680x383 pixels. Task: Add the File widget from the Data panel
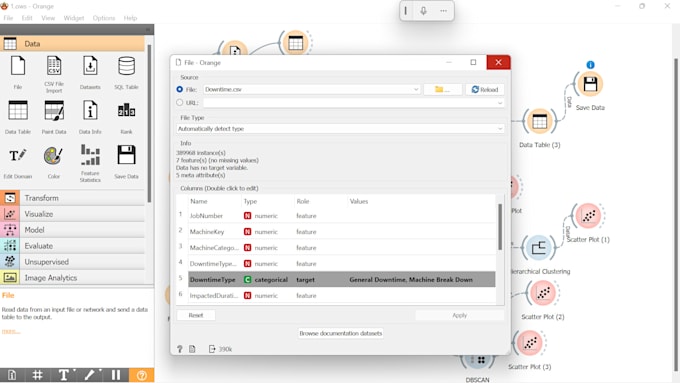pyautogui.click(x=18, y=72)
